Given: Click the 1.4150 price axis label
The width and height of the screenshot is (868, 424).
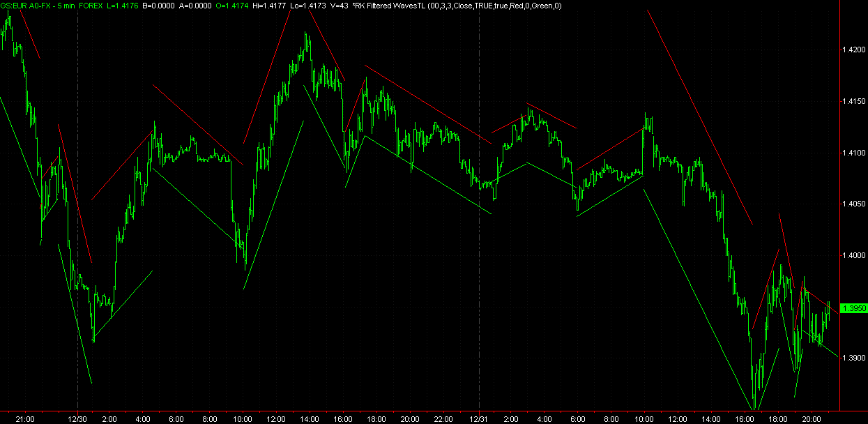Looking at the screenshot, I should pos(854,102).
